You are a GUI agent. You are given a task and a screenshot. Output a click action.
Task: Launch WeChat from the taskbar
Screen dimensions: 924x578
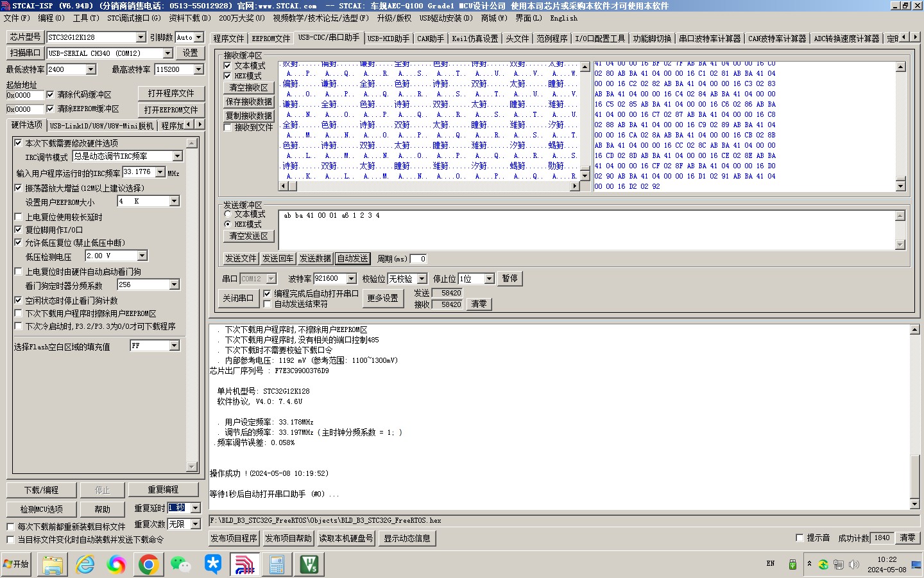click(x=180, y=565)
